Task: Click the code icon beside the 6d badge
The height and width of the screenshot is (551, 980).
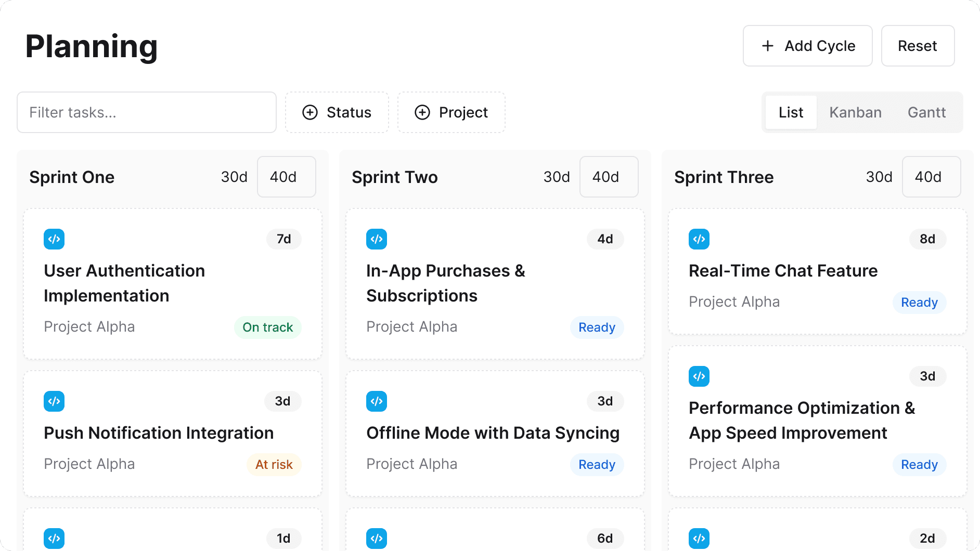Action: pos(377,539)
